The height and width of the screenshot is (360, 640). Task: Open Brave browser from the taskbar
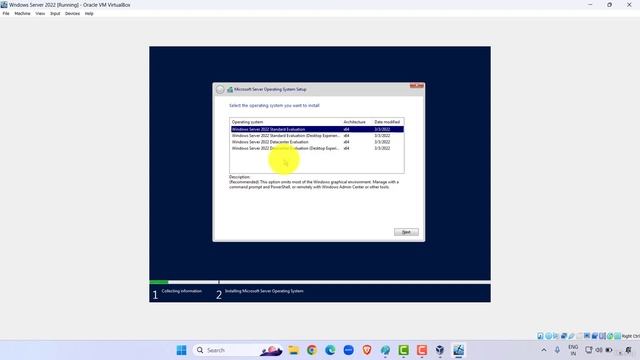(x=367, y=350)
